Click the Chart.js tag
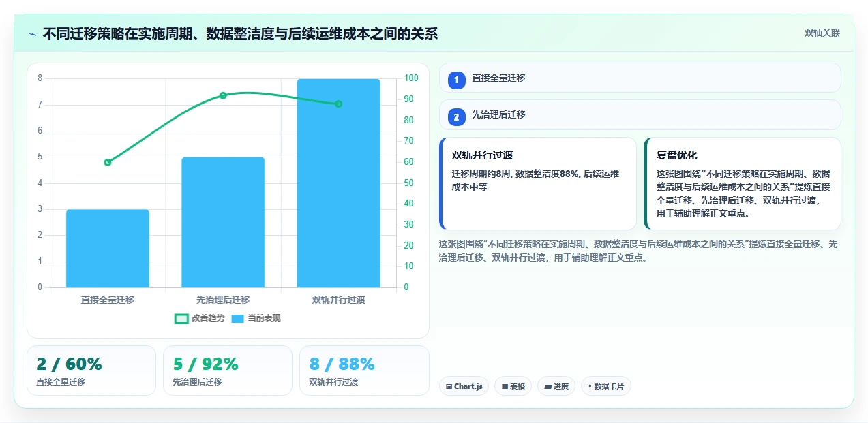 [464, 386]
